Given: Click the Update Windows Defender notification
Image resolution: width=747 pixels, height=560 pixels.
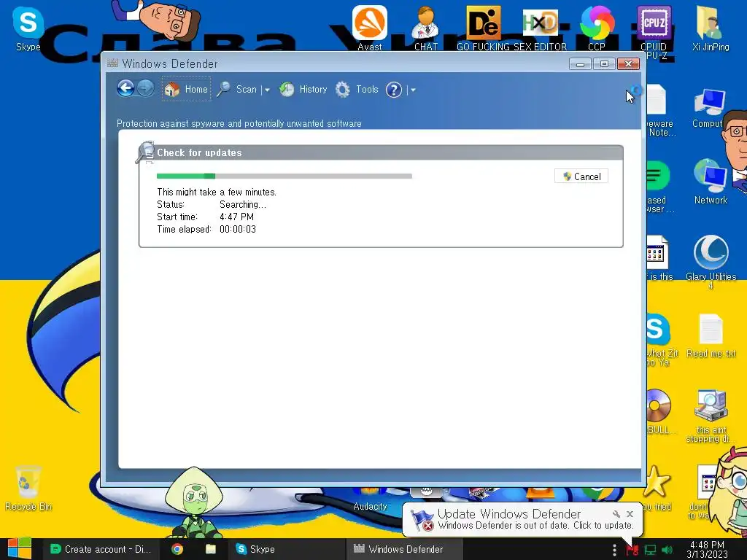Looking at the screenshot, I should (x=522, y=519).
